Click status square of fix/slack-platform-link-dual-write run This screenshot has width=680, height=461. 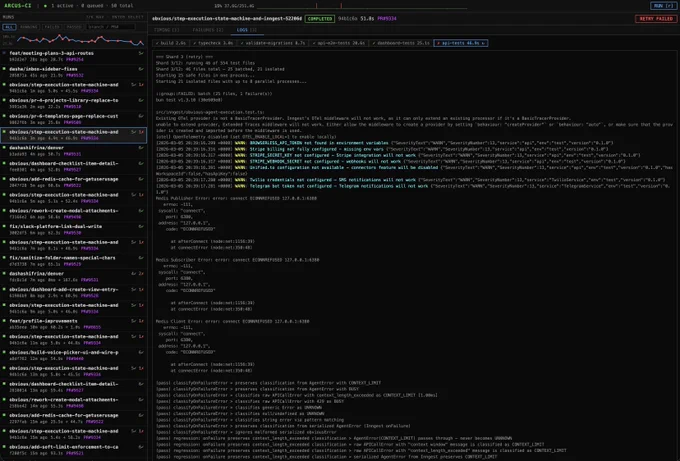pyautogui.click(x=4, y=226)
